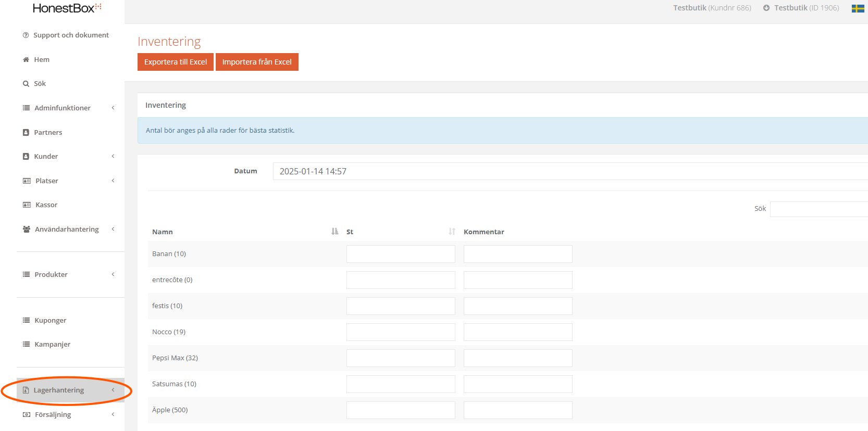Click the Kommentar field for Pepsi Max

[518, 358]
